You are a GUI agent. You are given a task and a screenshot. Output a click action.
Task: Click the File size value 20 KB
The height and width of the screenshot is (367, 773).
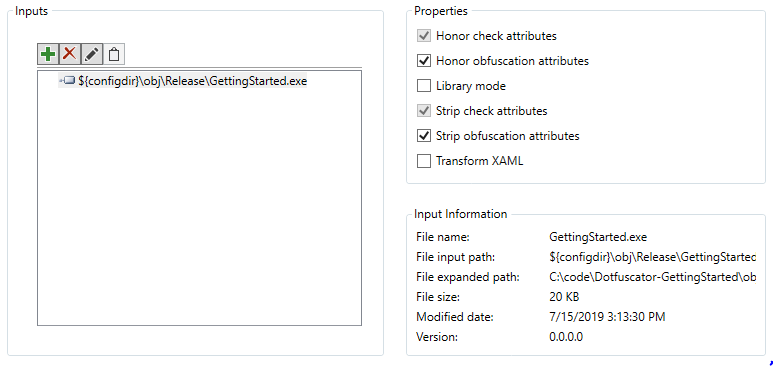coord(564,297)
